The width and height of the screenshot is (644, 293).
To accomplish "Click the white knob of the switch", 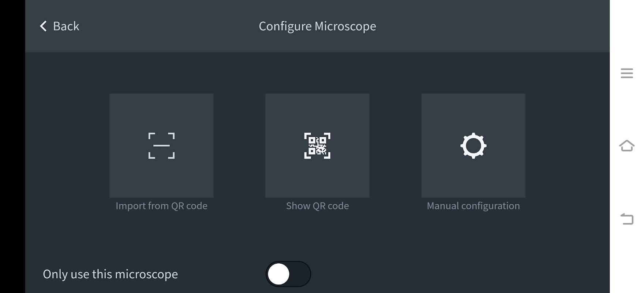I will (279, 274).
